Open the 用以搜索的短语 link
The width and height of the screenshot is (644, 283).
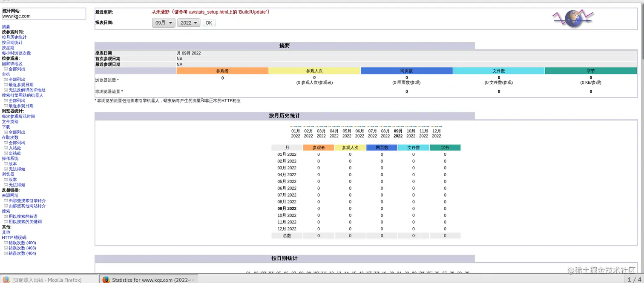point(23,217)
